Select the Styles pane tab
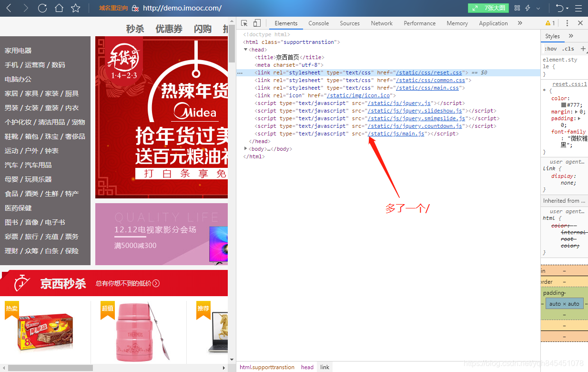 [x=552, y=36]
